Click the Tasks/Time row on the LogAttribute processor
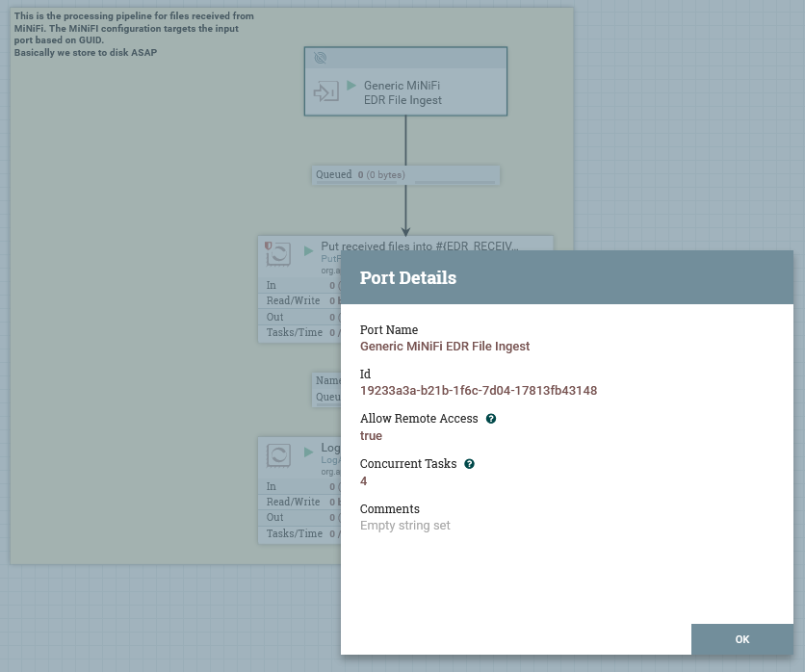805x672 pixels. point(294,533)
